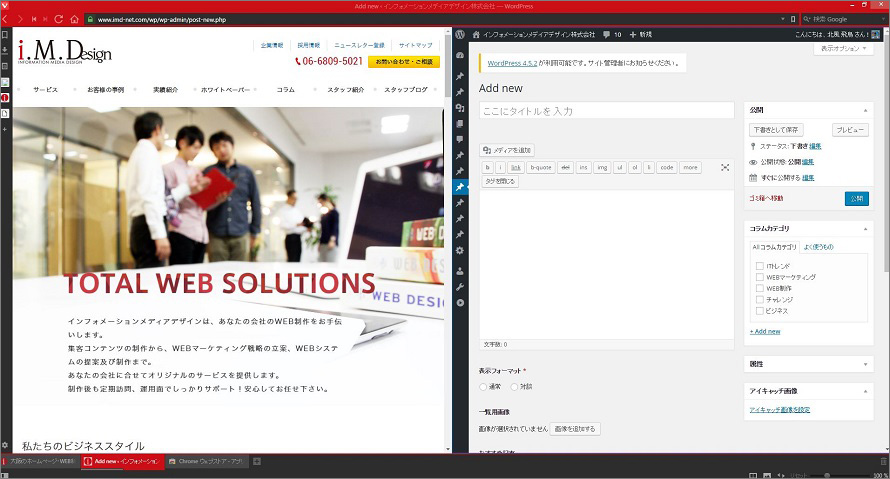
Task: Click the page tiling icon in status bar
Action: tap(753, 475)
